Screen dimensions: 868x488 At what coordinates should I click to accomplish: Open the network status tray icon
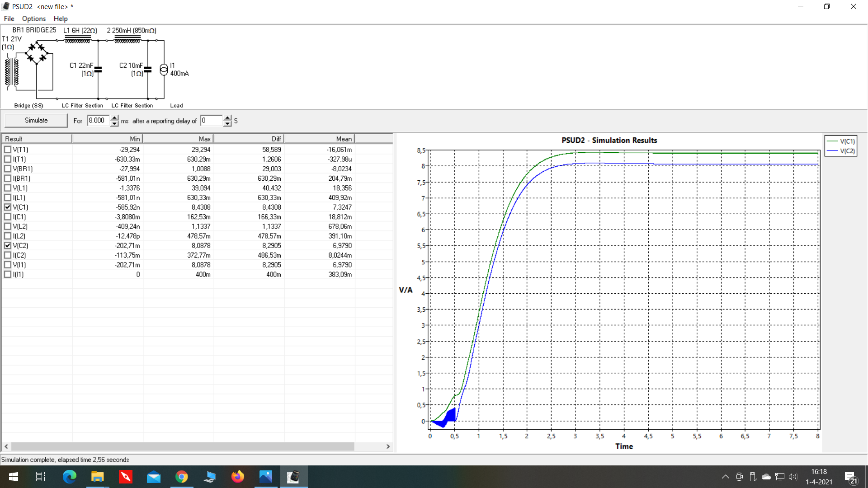point(780,477)
